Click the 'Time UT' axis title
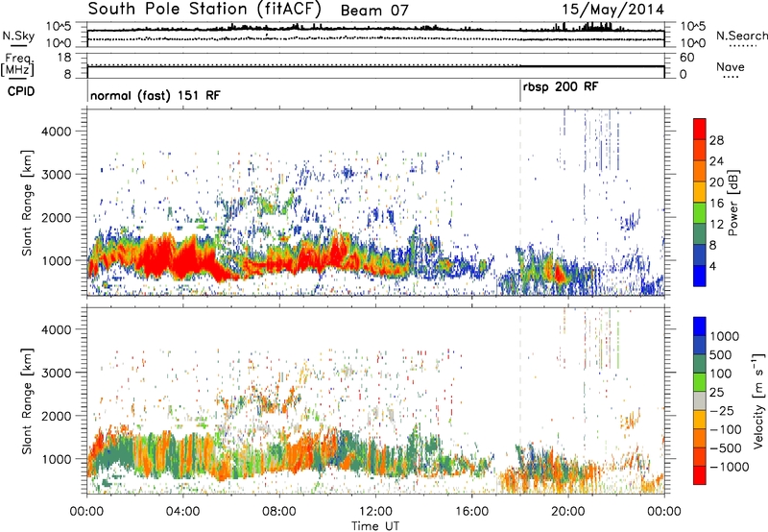 click(375, 526)
